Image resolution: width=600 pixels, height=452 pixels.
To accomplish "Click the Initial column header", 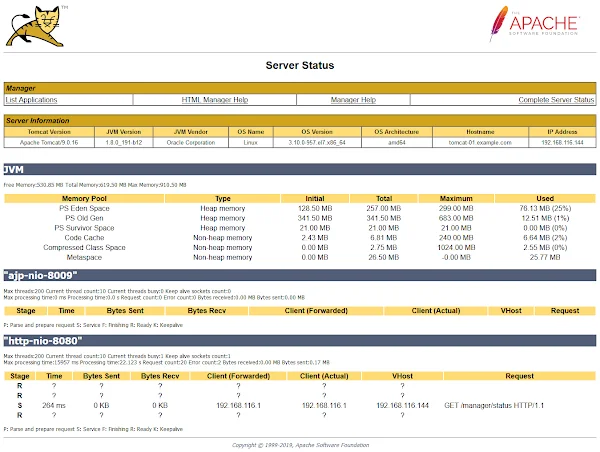I will 315,198.
